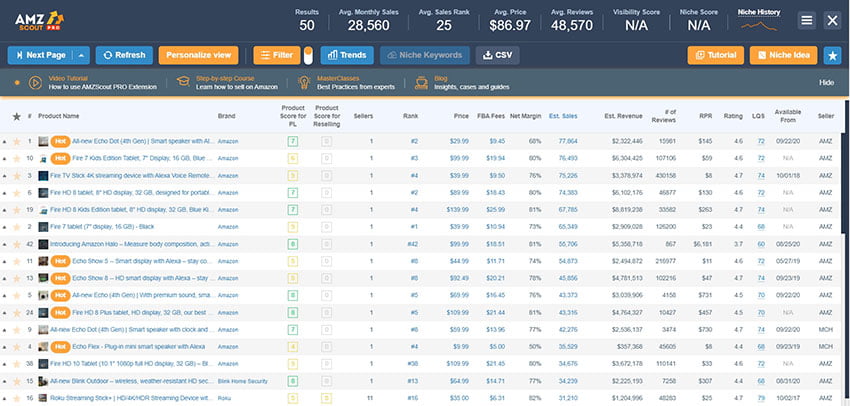
Task: Click the Refresh button
Action: click(124, 55)
